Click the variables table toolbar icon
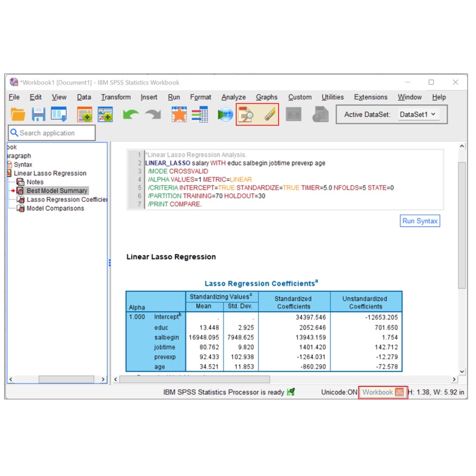Viewport: 476px width, 476px height. [200, 114]
